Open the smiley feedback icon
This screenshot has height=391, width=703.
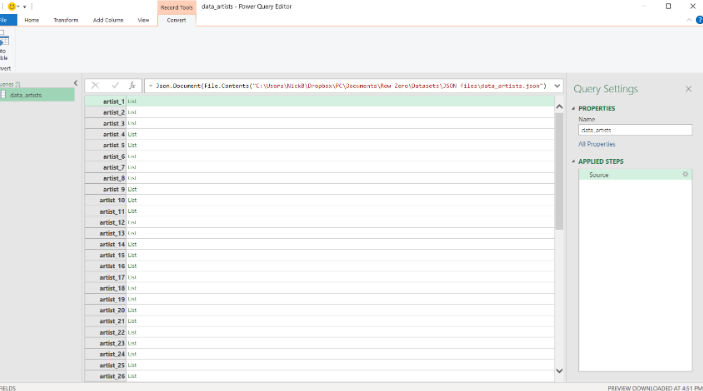click(12, 6)
